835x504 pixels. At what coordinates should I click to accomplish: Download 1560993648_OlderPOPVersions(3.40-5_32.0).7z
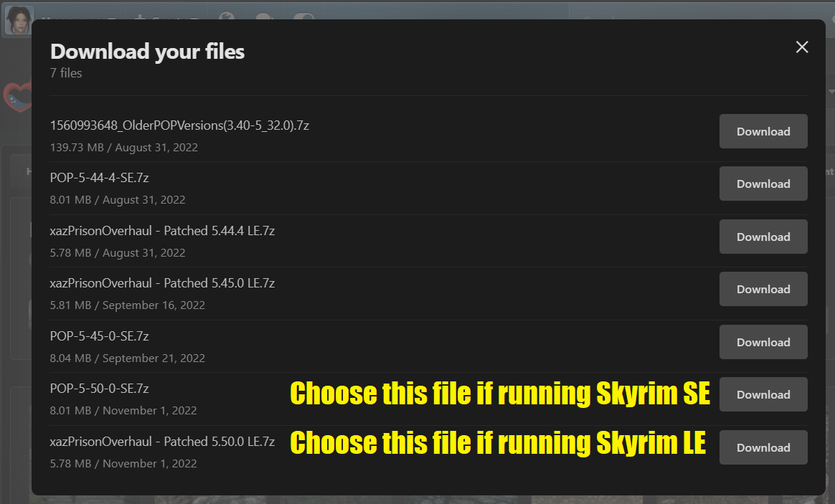pyautogui.click(x=763, y=131)
